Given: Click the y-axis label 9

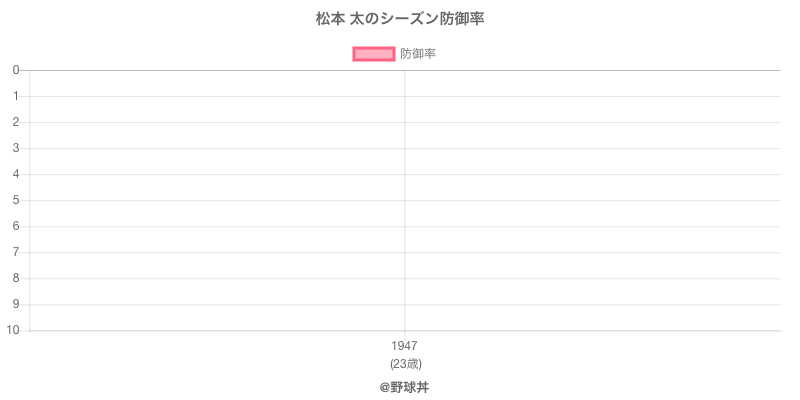Looking at the screenshot, I should pyautogui.click(x=16, y=304).
